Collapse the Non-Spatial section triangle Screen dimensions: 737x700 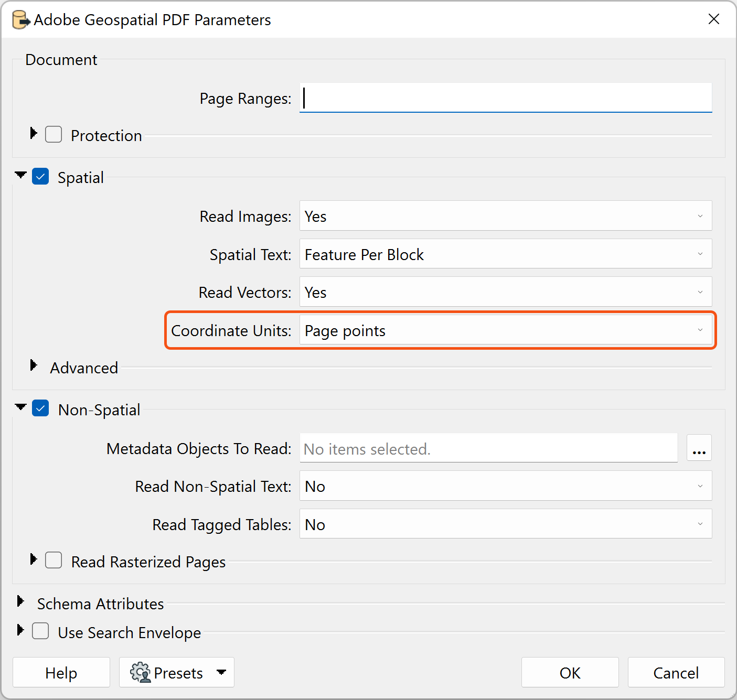point(20,407)
